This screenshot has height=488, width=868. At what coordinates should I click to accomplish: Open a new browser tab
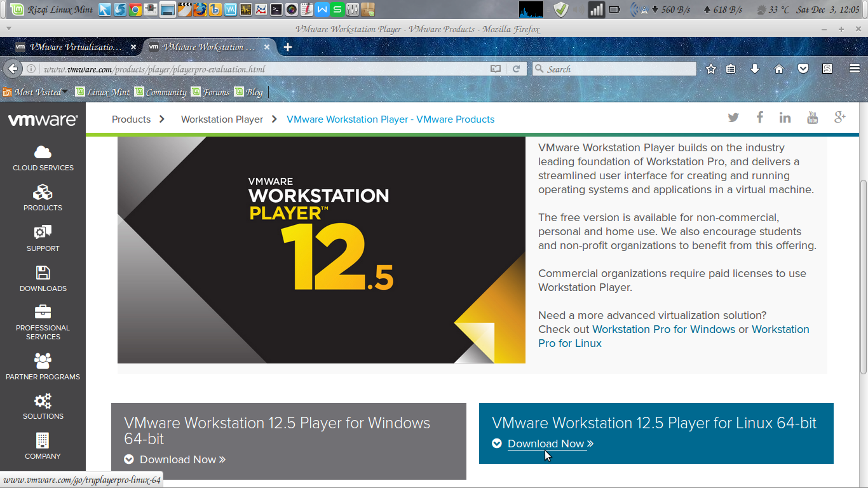[x=288, y=47]
